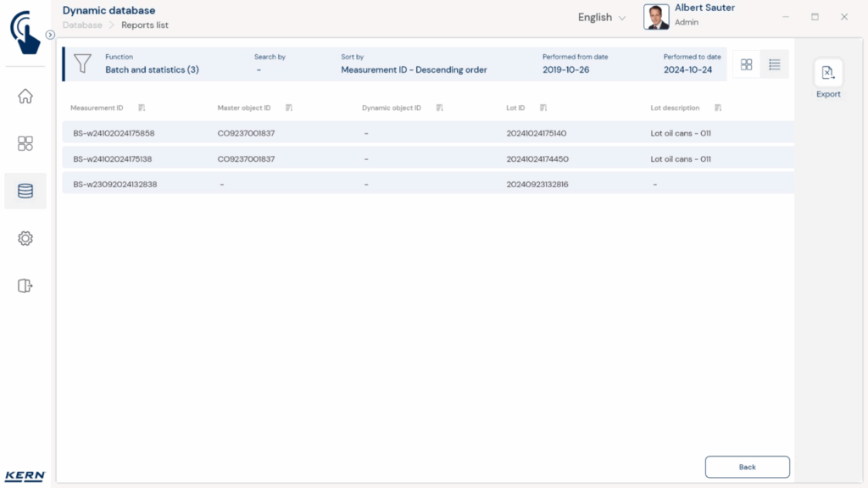Click the Export to Excel icon
Viewport: 868px width, 488px height.
tap(828, 74)
